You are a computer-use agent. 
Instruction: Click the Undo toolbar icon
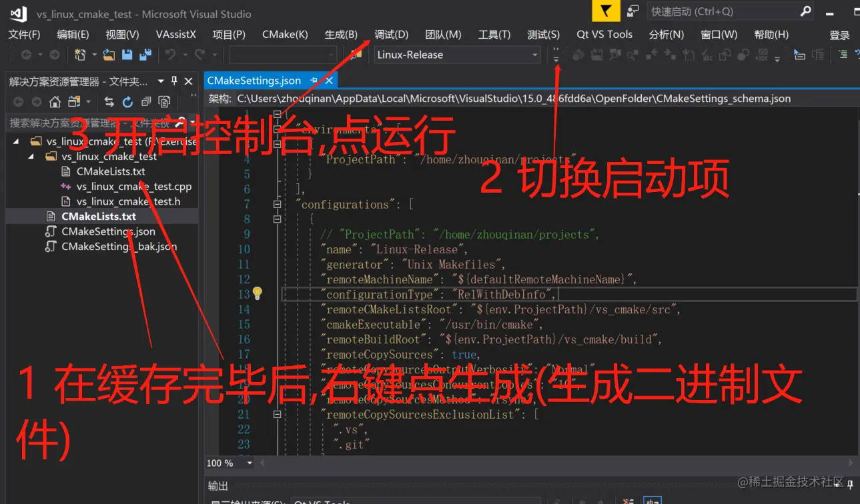pos(171,55)
